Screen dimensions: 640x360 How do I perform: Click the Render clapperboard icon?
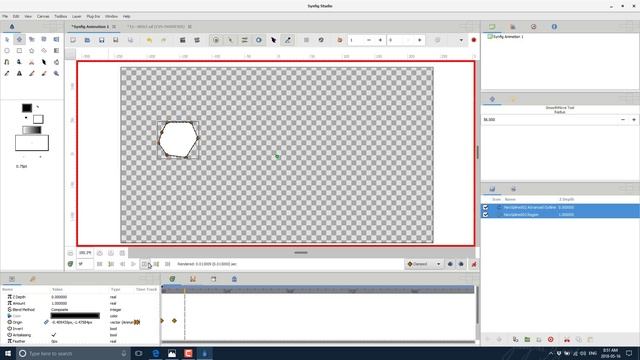tap(182, 40)
